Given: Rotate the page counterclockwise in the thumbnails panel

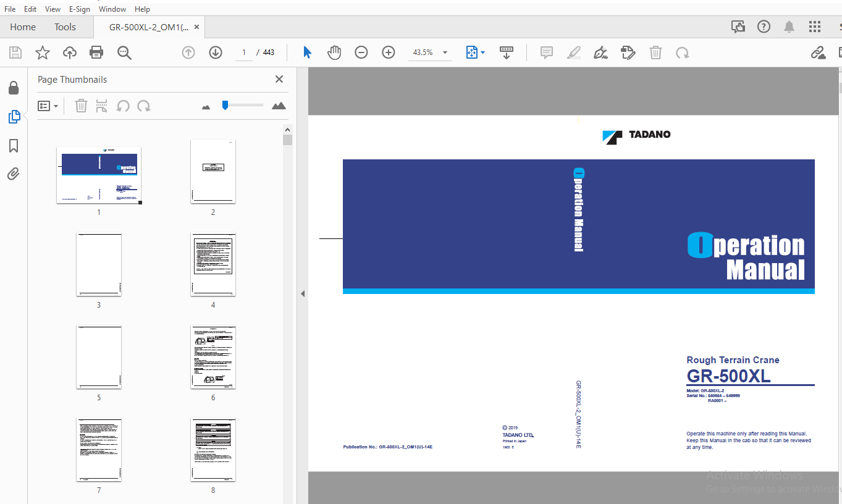Looking at the screenshot, I should click(x=123, y=106).
